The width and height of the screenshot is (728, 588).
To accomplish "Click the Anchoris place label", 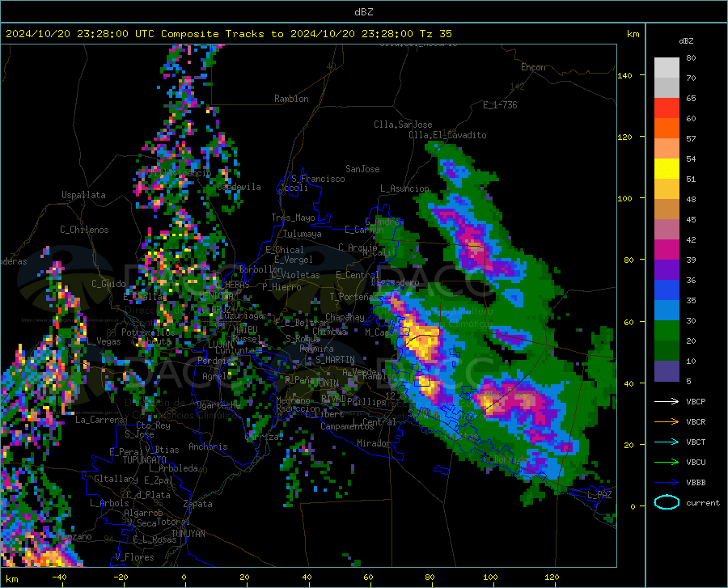I will pos(208,446).
